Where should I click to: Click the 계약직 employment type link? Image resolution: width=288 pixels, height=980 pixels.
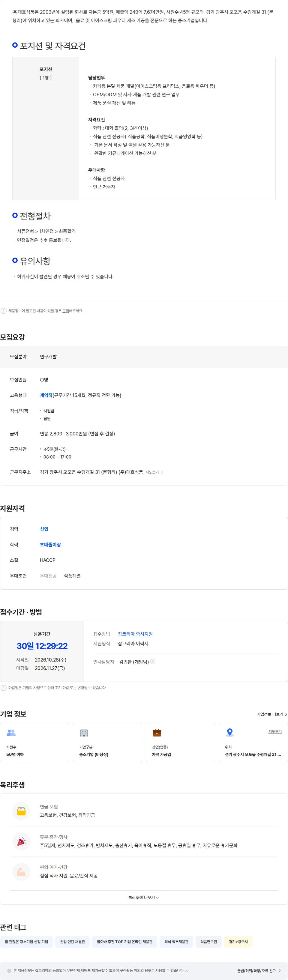pyautogui.click(x=46, y=395)
